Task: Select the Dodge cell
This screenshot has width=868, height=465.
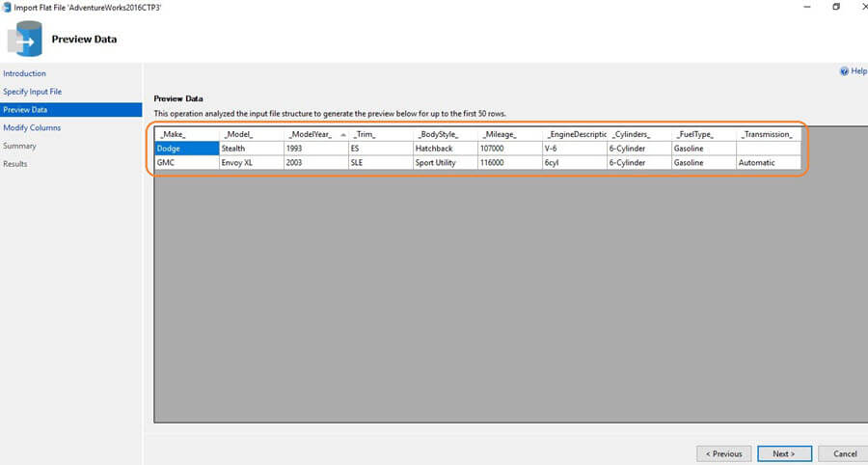Action: coord(187,149)
